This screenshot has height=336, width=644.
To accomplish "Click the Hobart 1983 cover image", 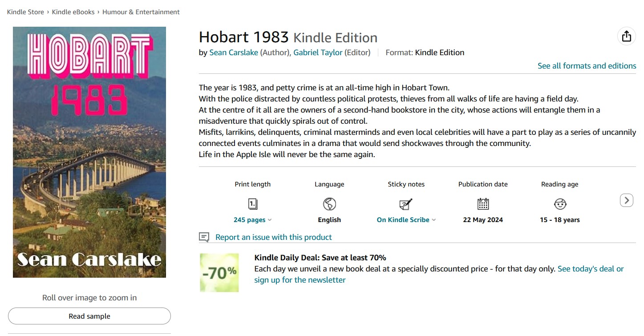I will pyautogui.click(x=89, y=151).
